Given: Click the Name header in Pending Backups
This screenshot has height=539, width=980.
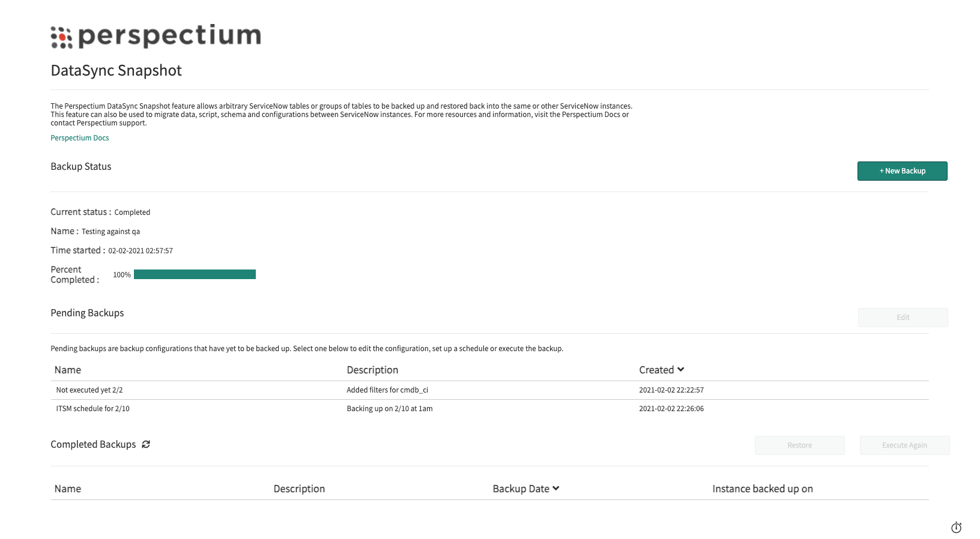Looking at the screenshot, I should click(68, 370).
